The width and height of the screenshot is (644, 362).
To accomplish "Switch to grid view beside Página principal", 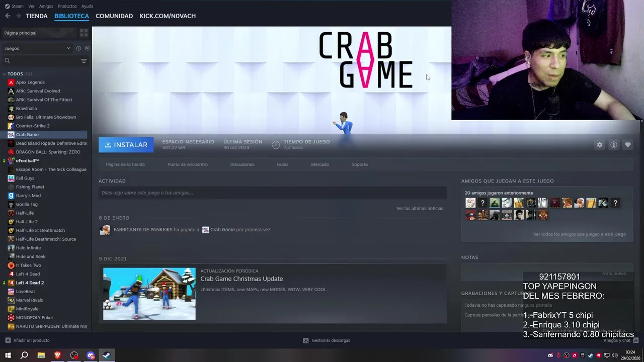I will [x=84, y=33].
